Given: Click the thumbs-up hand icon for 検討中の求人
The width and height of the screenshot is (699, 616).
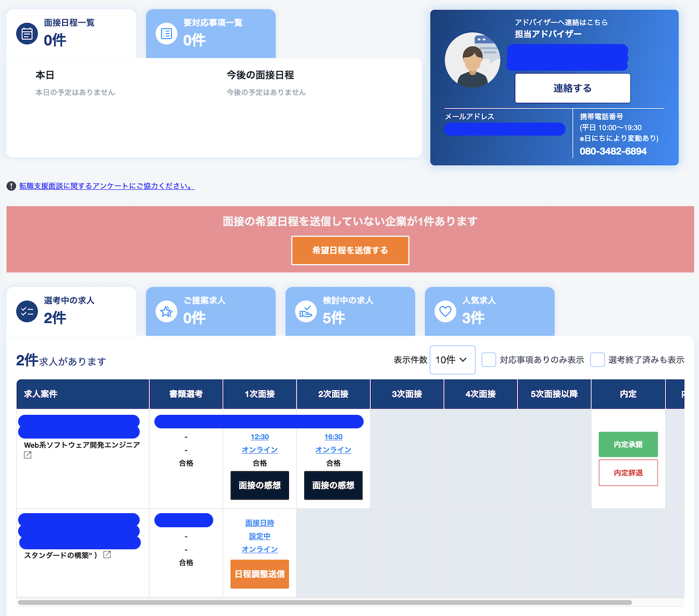Looking at the screenshot, I should click(x=306, y=311).
